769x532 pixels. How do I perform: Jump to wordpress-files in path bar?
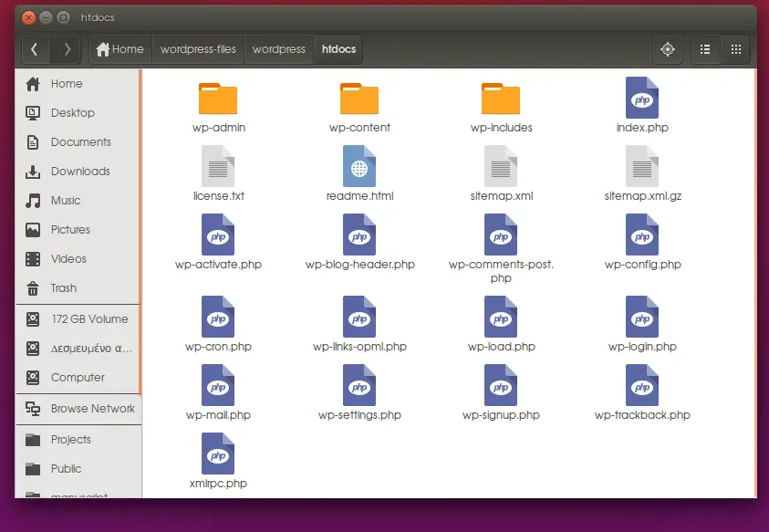tap(198, 49)
